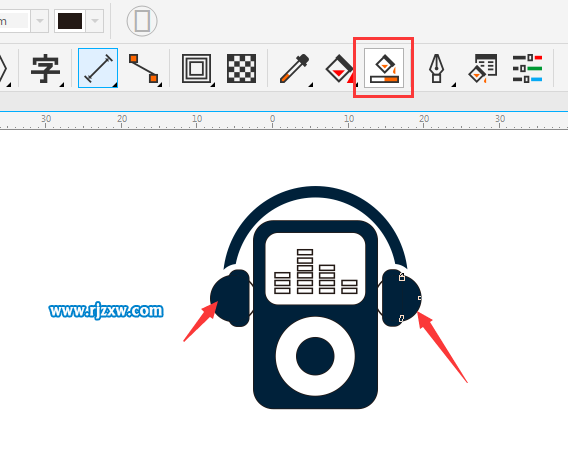
Task: Click the equalizer bars on player screen
Action: tap(316, 272)
